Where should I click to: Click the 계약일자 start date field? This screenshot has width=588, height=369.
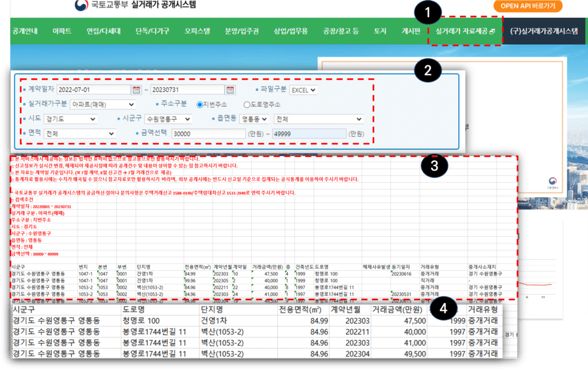(x=93, y=90)
